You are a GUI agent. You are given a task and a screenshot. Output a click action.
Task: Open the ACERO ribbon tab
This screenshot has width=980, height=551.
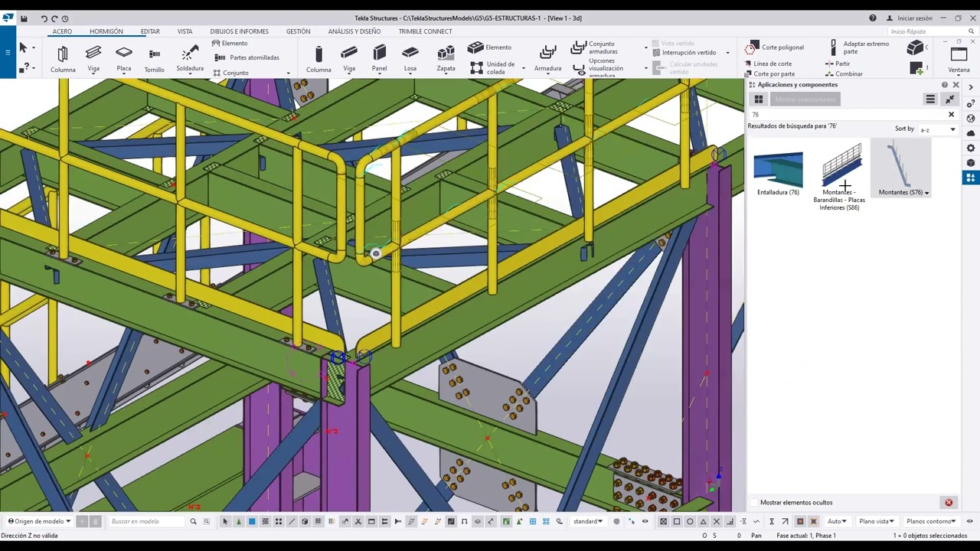click(x=62, y=31)
